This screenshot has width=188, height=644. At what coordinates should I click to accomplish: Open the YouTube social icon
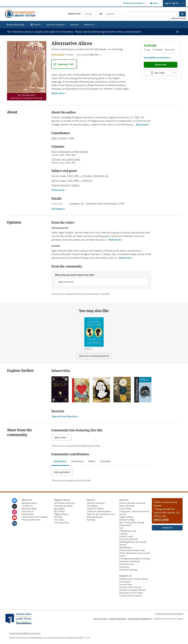pos(14,518)
